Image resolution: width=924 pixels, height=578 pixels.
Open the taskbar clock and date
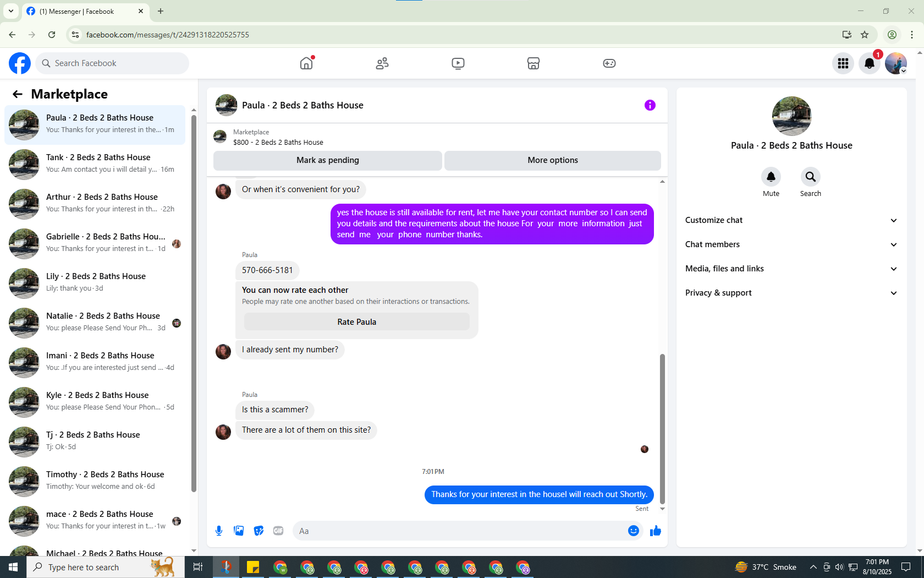point(877,567)
